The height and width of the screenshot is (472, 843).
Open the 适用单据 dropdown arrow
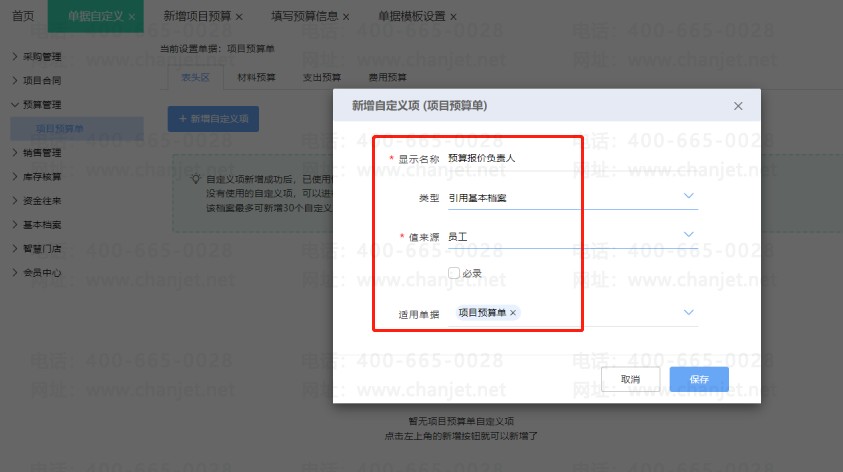tap(688, 312)
